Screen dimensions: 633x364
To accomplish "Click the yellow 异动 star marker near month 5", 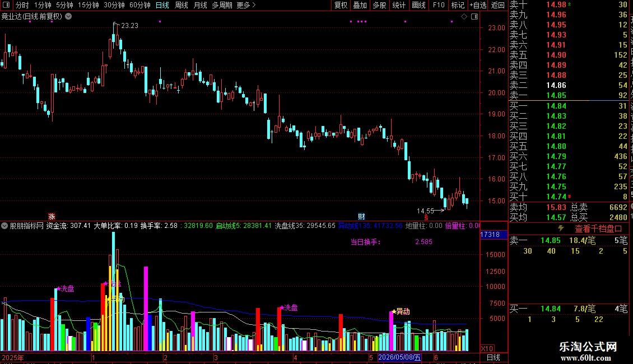I will (x=401, y=311).
